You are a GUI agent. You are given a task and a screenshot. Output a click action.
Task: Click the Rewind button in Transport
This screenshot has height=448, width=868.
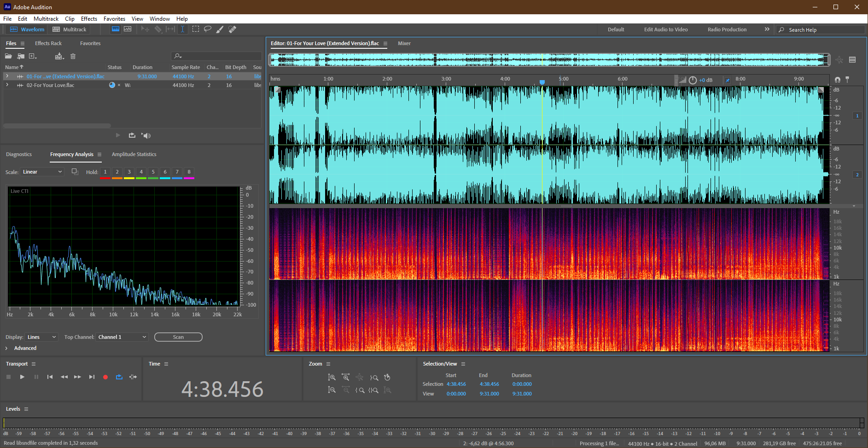point(64,377)
